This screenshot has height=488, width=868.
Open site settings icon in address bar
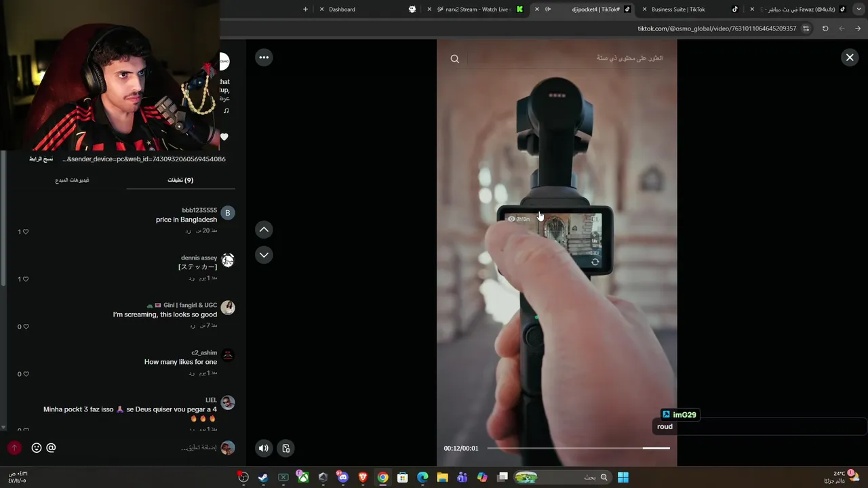click(x=806, y=28)
